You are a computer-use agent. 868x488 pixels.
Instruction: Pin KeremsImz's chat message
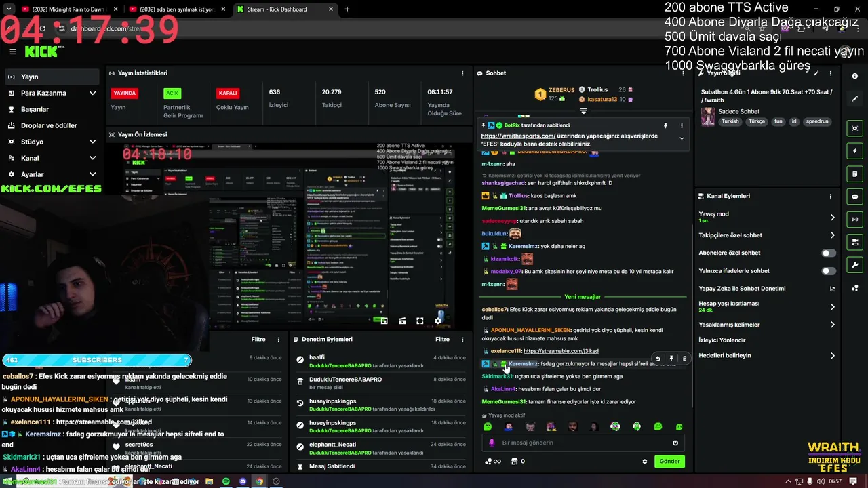(671, 359)
